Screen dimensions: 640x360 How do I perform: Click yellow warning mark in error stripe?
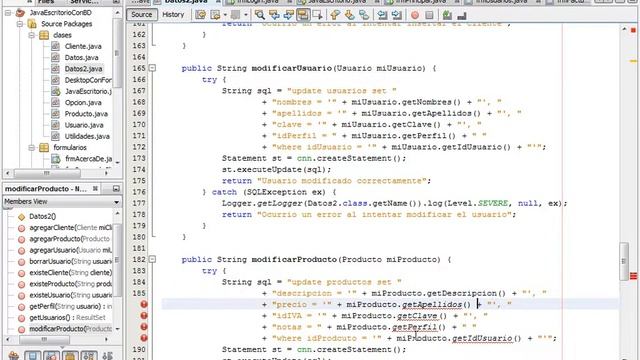[633, 61]
